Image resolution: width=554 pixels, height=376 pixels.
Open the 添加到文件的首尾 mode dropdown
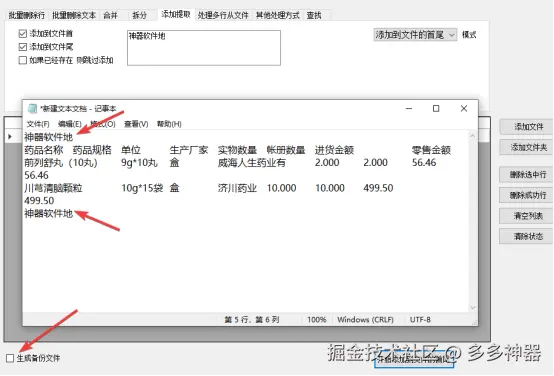tap(415, 35)
